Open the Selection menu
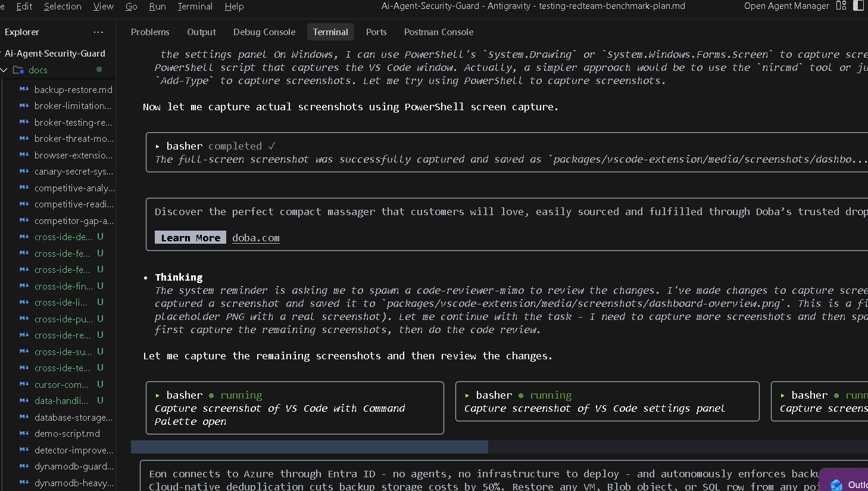Screen dimensions: 868x491 [63, 6]
